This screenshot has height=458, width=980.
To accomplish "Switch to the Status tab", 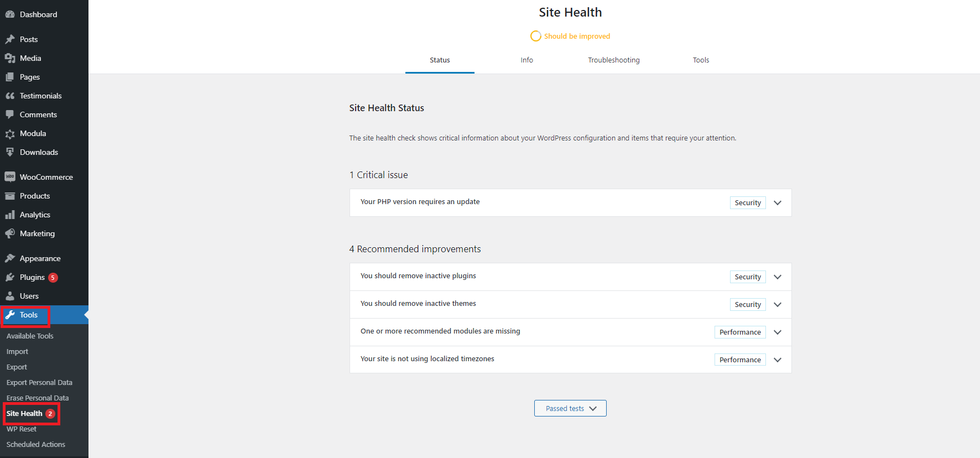I will (440, 60).
